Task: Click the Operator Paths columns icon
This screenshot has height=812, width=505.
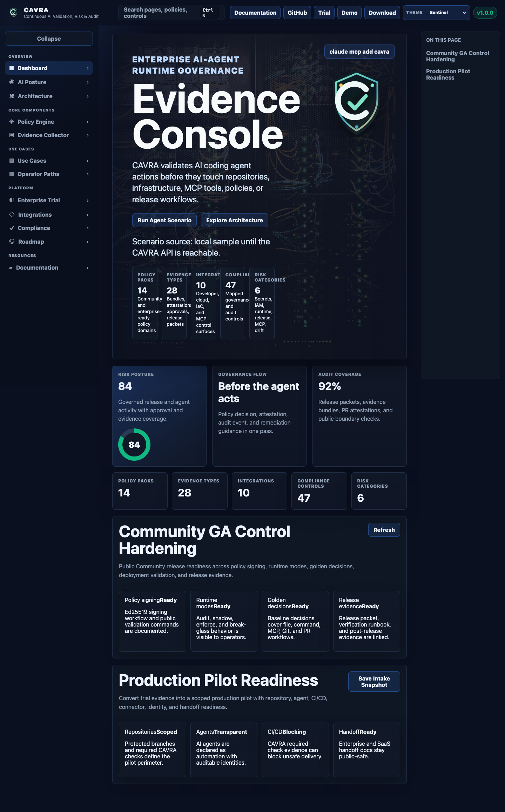Action: (12, 174)
